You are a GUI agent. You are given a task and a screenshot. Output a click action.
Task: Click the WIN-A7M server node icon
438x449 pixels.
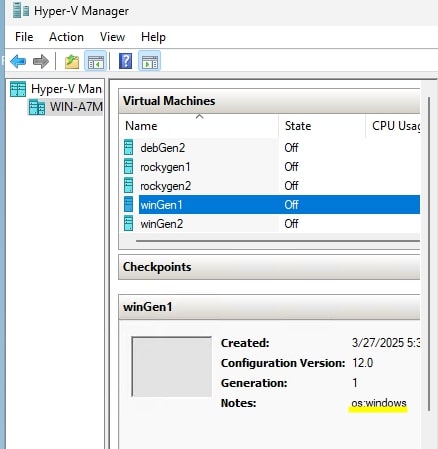(x=37, y=107)
